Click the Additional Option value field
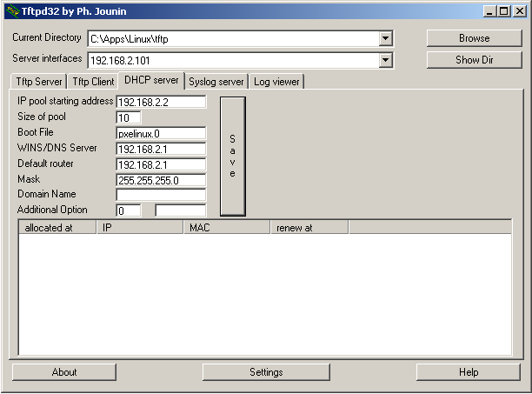This screenshot has height=394, width=532. tap(181, 210)
